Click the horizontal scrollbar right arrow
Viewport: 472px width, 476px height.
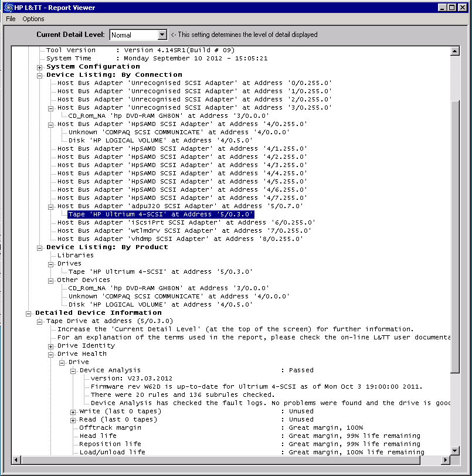(445, 460)
